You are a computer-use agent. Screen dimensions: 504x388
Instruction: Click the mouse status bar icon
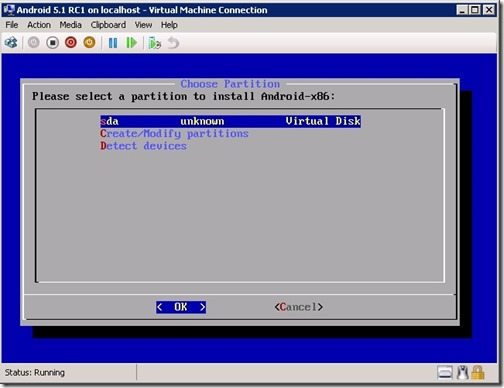[x=462, y=373]
